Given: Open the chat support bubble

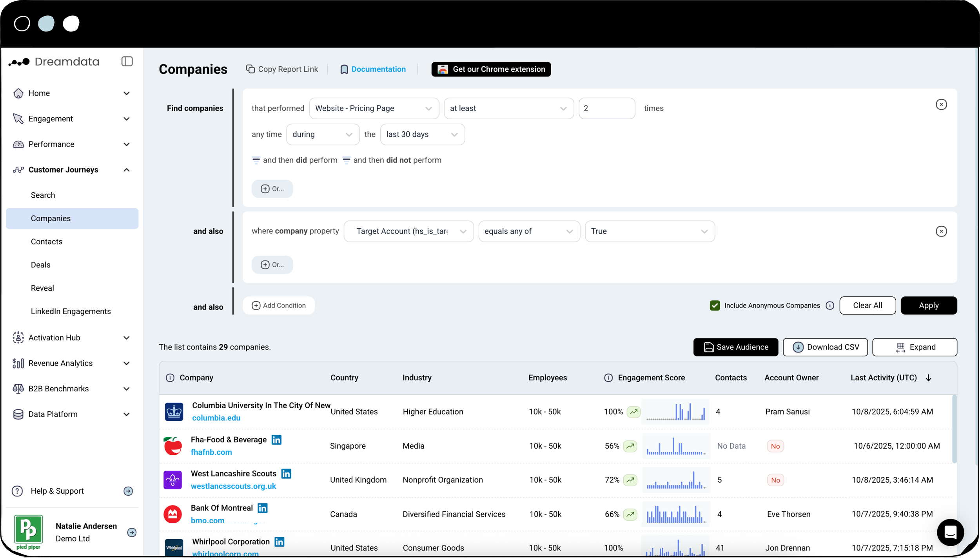Looking at the screenshot, I should coord(950,532).
